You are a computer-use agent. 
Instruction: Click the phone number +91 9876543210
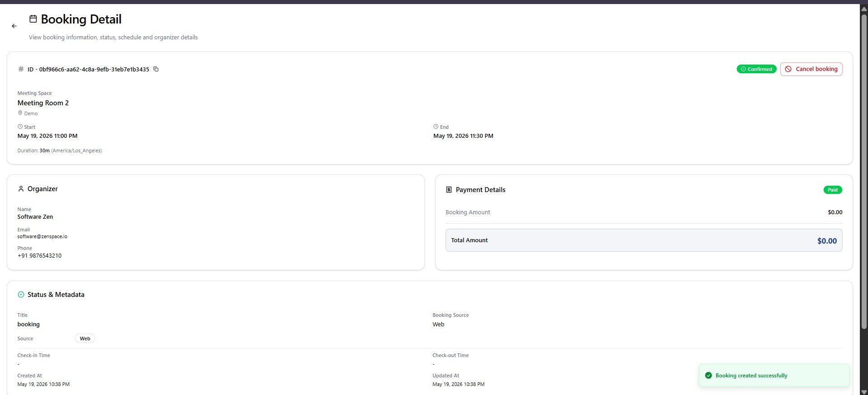[x=39, y=256]
